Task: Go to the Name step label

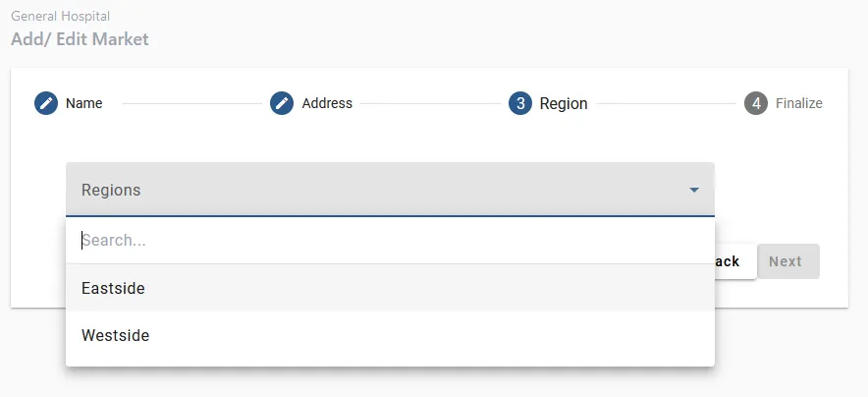Action: [x=83, y=103]
